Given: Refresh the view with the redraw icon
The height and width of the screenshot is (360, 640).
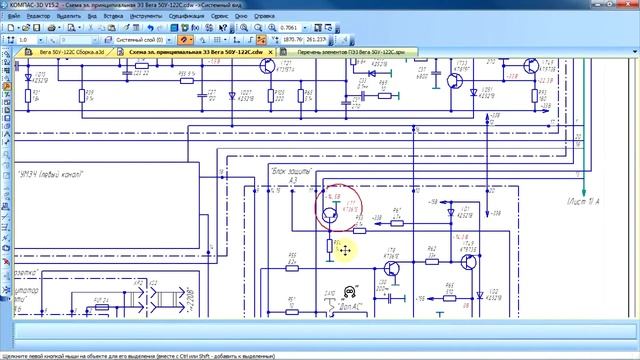Looking at the screenshot, I should click(329, 28).
